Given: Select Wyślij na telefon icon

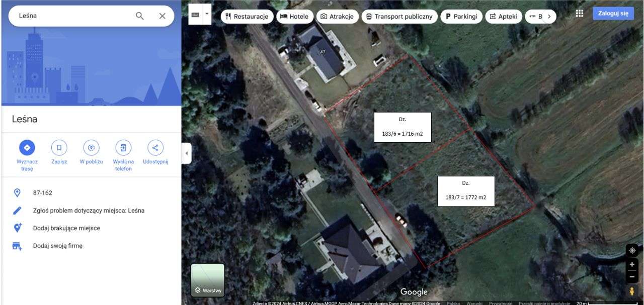Looking at the screenshot, I should (123, 148).
